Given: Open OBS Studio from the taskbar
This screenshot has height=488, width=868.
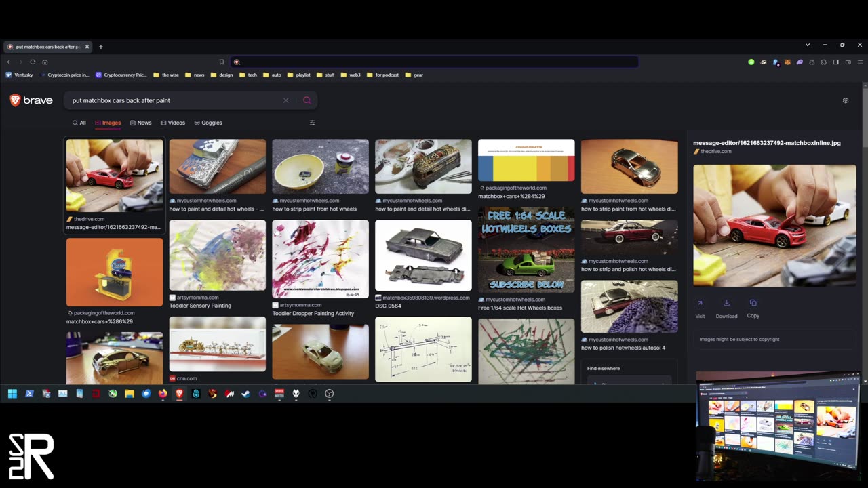Looking at the screenshot, I should click(330, 393).
